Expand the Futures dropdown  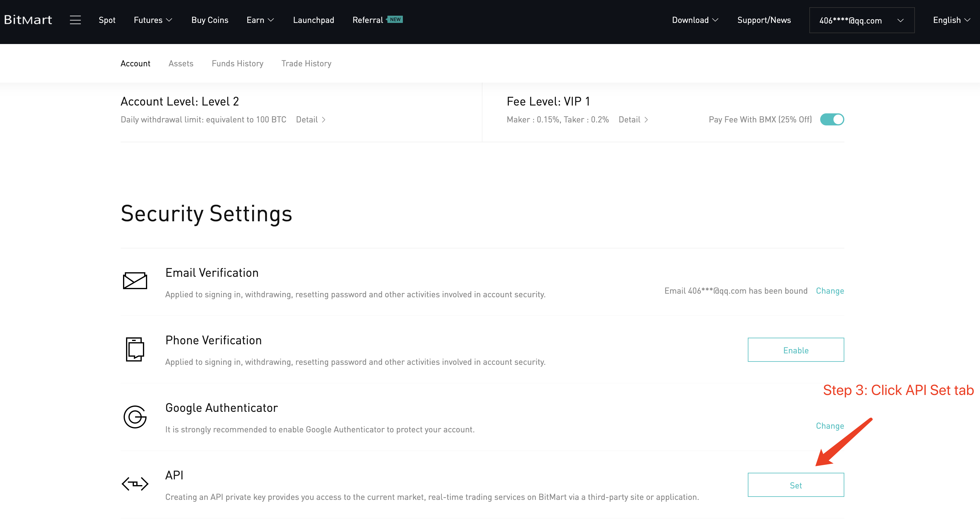coord(153,20)
